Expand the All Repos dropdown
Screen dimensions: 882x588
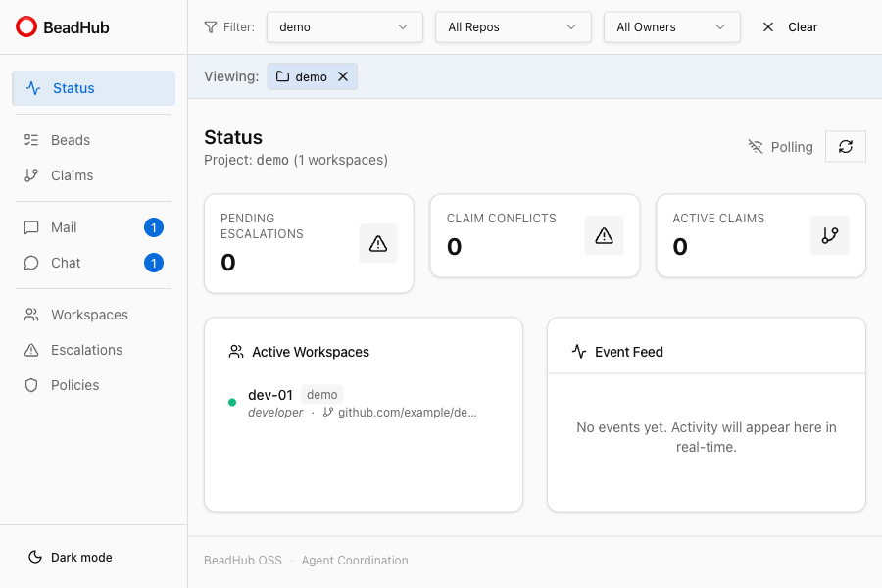[513, 26]
